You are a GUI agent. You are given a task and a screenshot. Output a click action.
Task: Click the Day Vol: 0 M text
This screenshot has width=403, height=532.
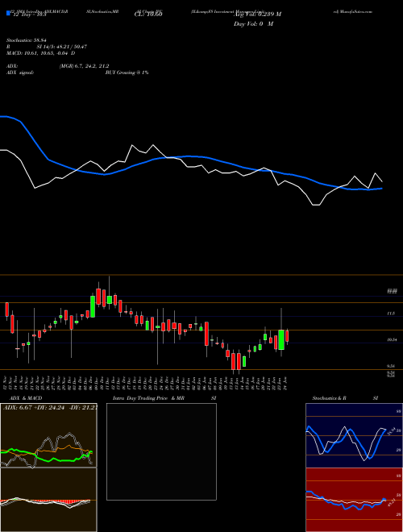(253, 24)
